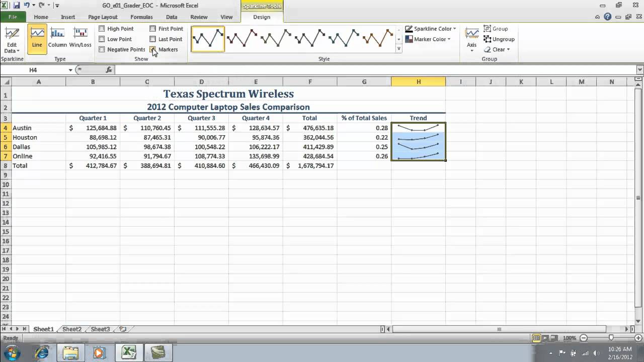Choose the Win/Loss sparkline type
The width and height of the screenshot is (644, 362).
tap(80, 38)
